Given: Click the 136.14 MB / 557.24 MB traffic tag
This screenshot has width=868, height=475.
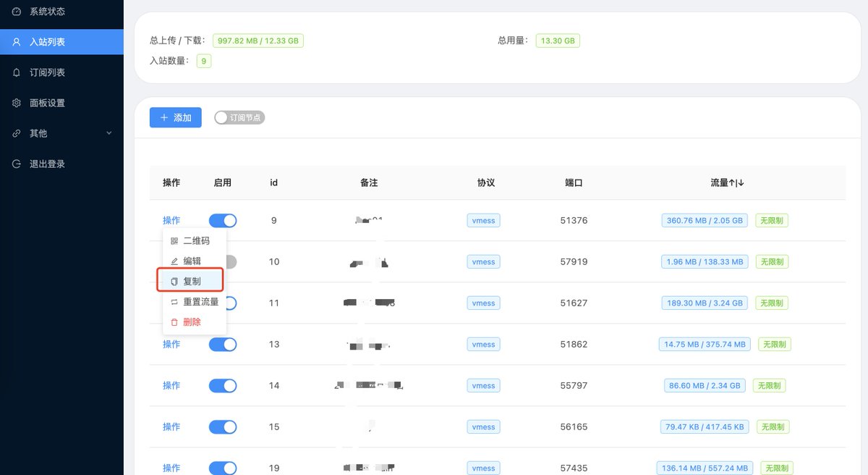Looking at the screenshot, I should 705,468.
